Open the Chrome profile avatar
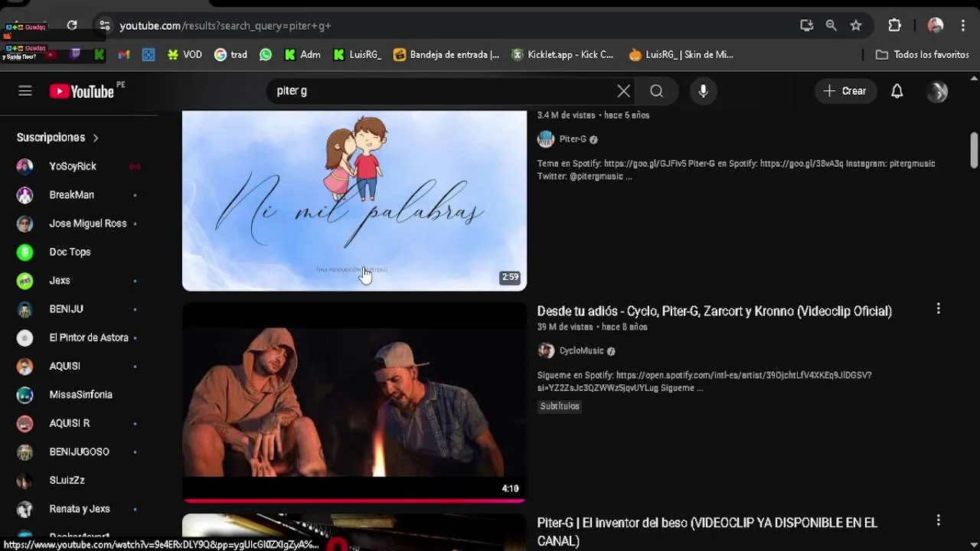This screenshot has height=551, width=980. (x=936, y=25)
